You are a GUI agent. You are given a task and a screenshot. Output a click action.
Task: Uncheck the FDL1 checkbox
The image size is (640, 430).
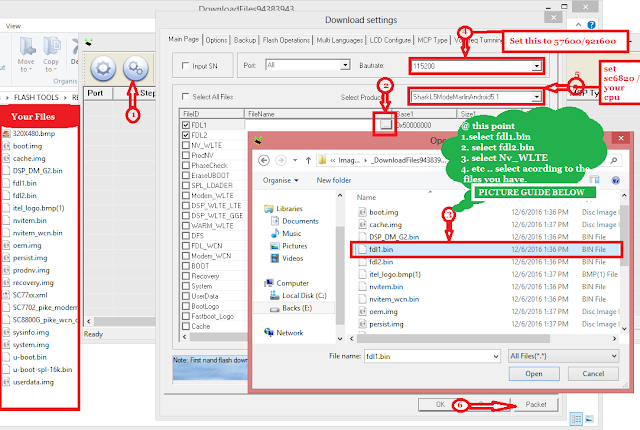point(186,125)
